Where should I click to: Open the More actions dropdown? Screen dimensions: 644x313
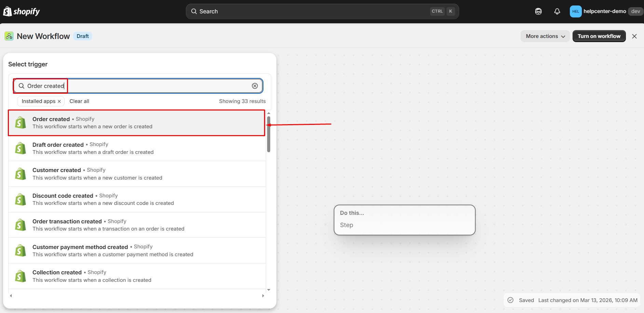(545, 36)
